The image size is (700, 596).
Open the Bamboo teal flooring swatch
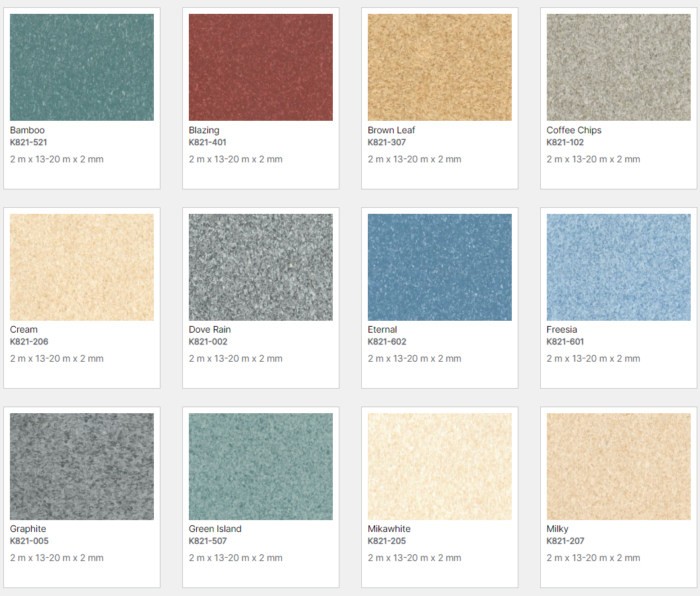pyautogui.click(x=82, y=67)
